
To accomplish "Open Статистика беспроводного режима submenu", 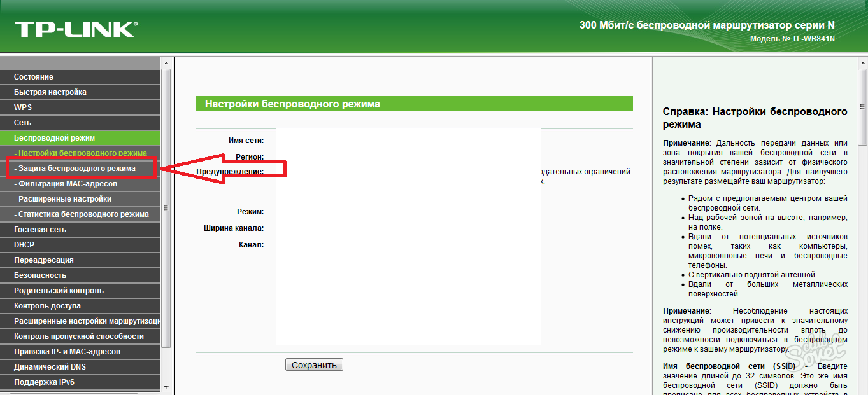I will click(x=80, y=214).
